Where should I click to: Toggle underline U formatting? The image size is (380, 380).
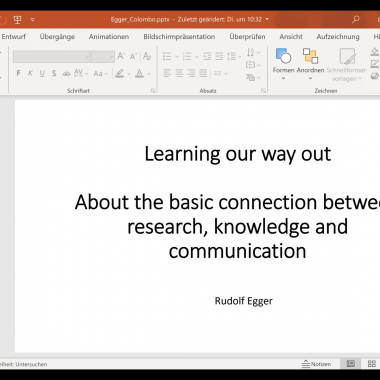pos(42,73)
